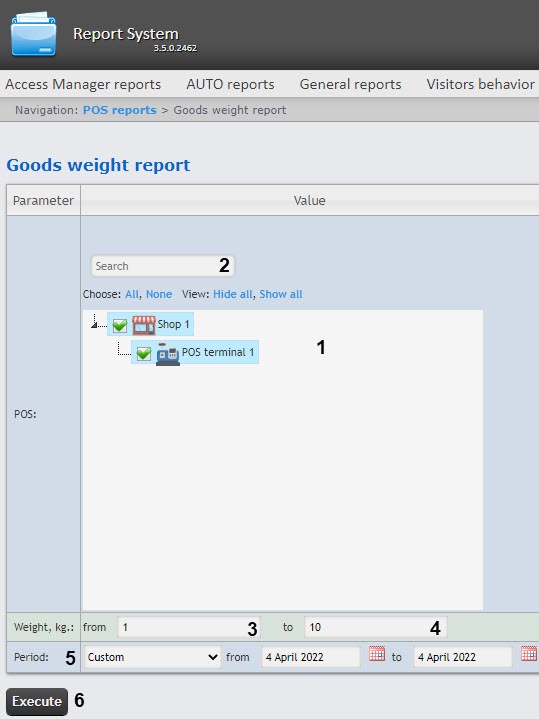Screen dimensions: 539x719
Task: Click Hide all in View options
Action: [x=233, y=294]
